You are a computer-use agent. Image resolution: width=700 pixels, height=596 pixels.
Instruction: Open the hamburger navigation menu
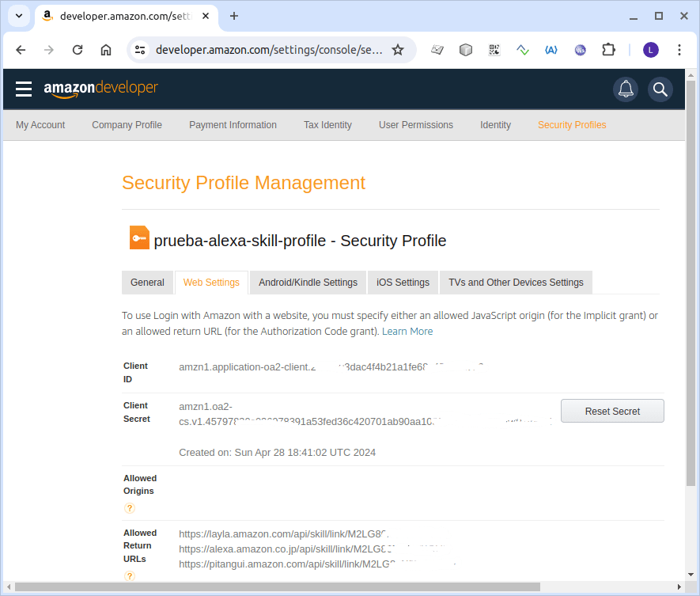click(x=24, y=89)
